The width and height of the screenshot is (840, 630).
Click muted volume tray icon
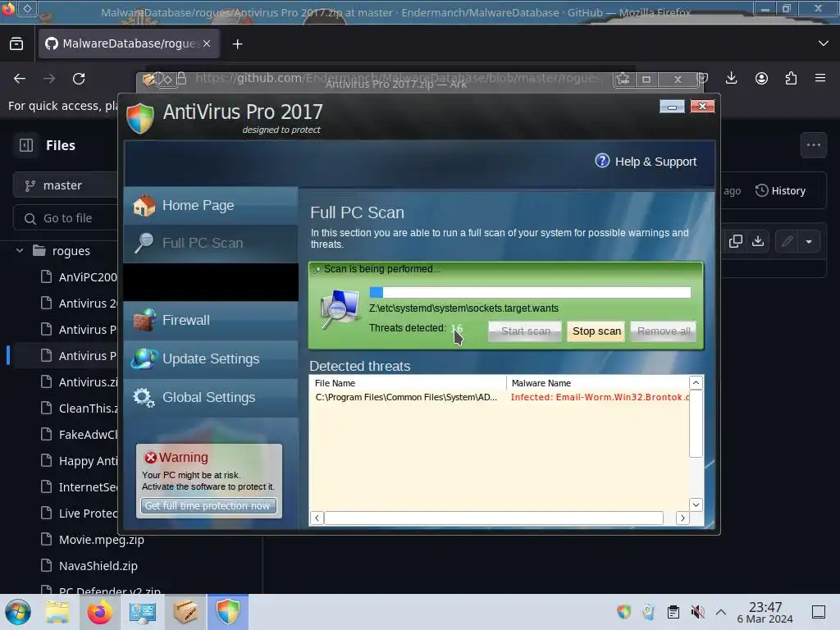697,612
